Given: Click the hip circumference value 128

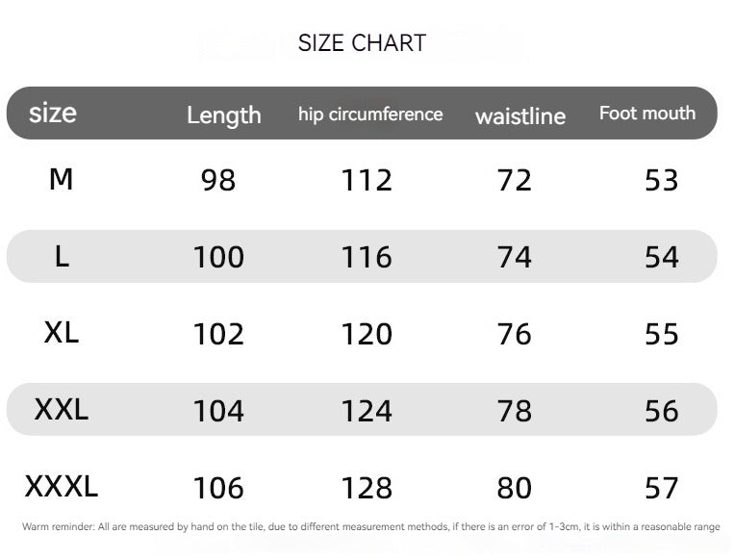Looking at the screenshot, I should [x=367, y=488].
